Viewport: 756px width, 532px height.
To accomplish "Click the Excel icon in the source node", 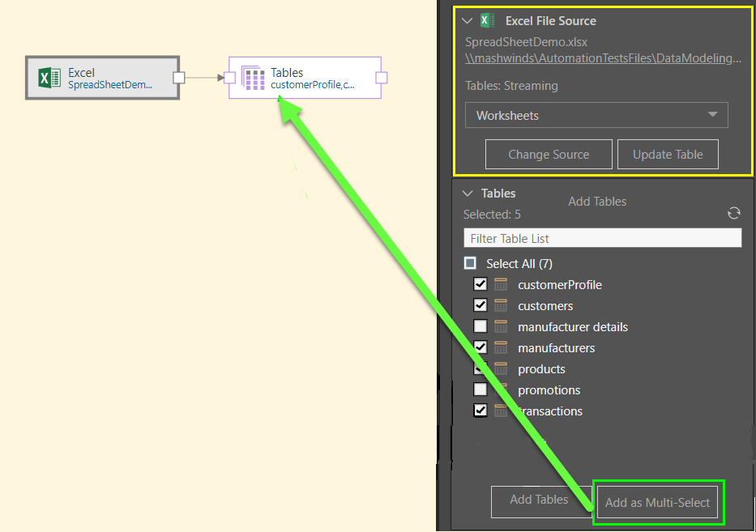I will tap(49, 78).
